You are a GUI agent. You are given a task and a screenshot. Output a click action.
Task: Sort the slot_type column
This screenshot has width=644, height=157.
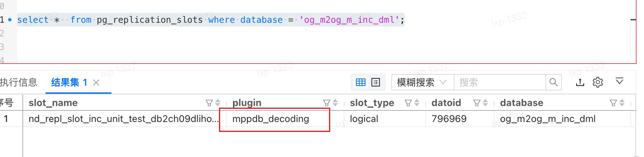tap(417, 103)
